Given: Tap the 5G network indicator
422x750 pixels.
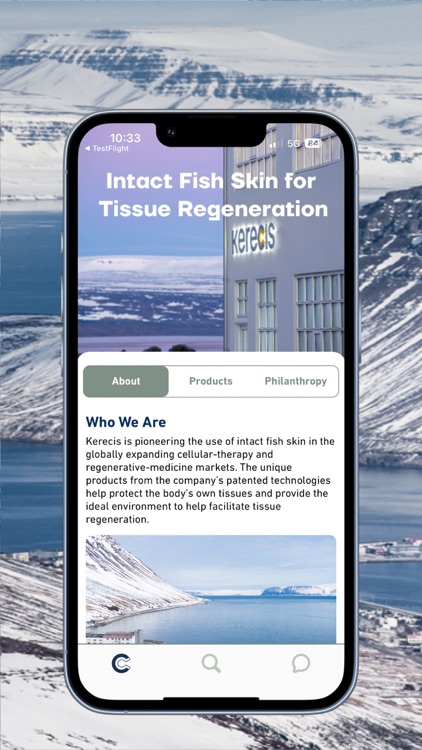Looking at the screenshot, I should click(294, 143).
